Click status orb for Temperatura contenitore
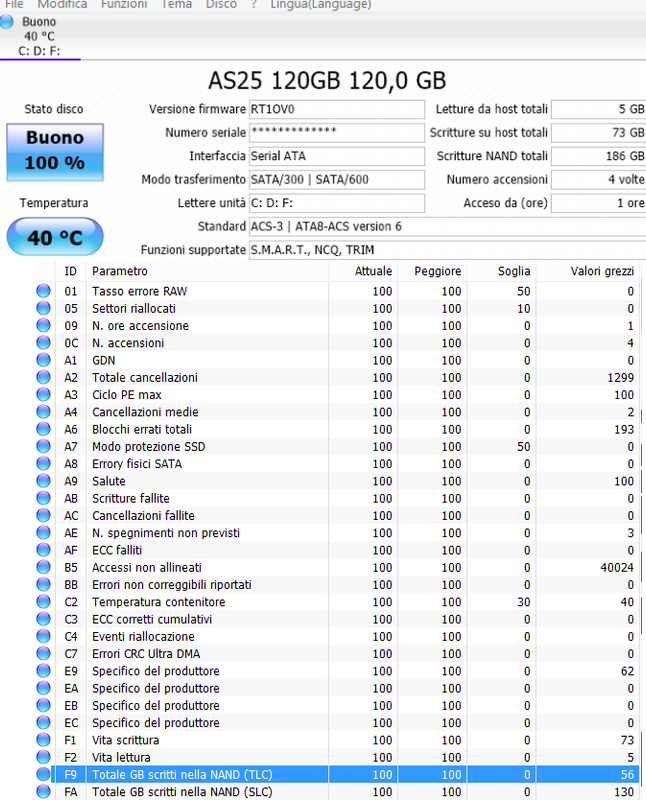 tap(43, 602)
